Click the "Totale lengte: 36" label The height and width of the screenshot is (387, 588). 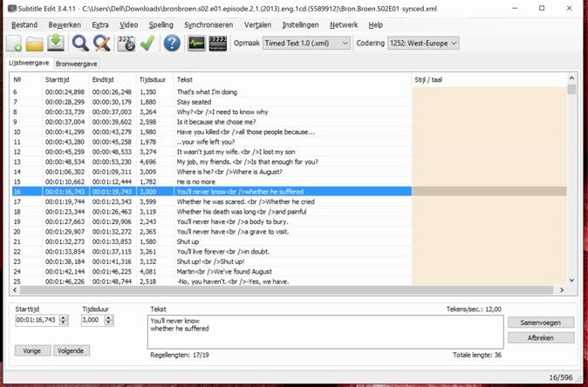coord(476,355)
